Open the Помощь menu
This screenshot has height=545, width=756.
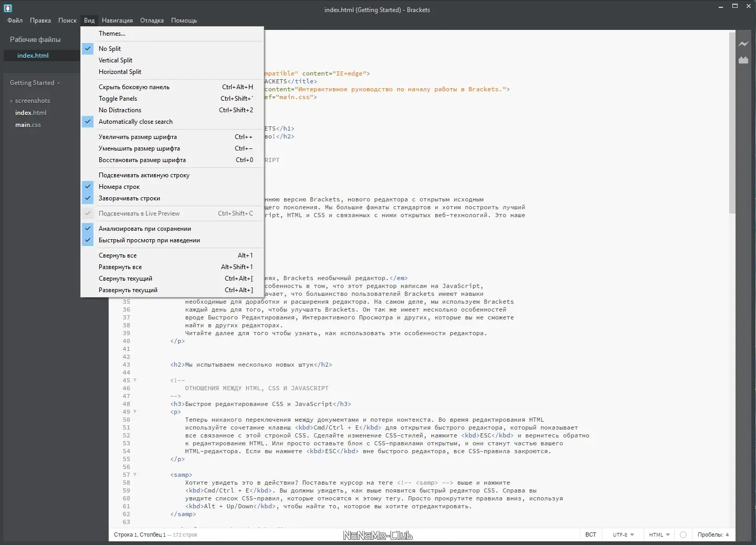(184, 20)
